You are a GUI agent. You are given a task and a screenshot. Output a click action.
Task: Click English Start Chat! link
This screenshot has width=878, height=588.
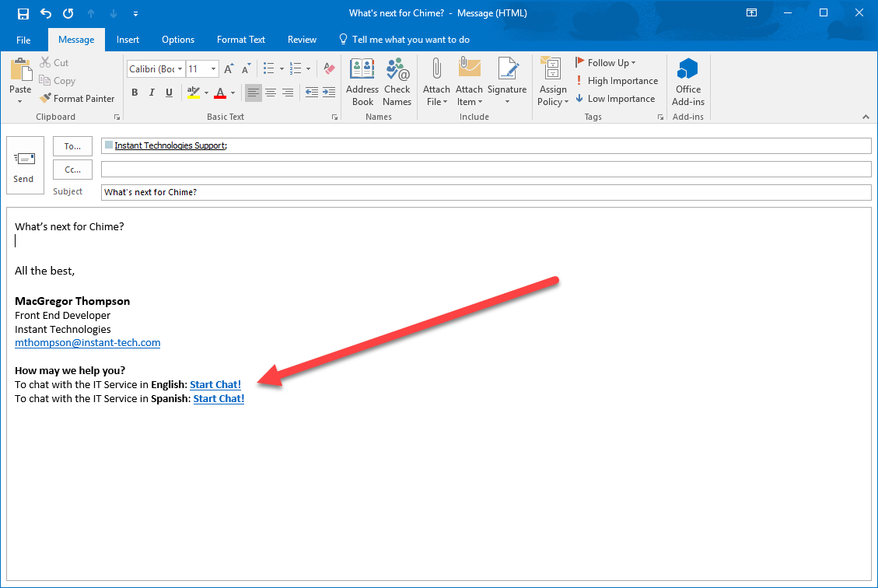click(x=215, y=385)
